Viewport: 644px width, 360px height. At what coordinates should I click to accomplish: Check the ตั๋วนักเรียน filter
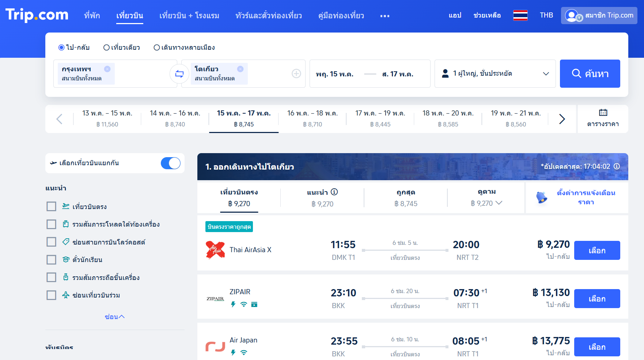(x=51, y=259)
